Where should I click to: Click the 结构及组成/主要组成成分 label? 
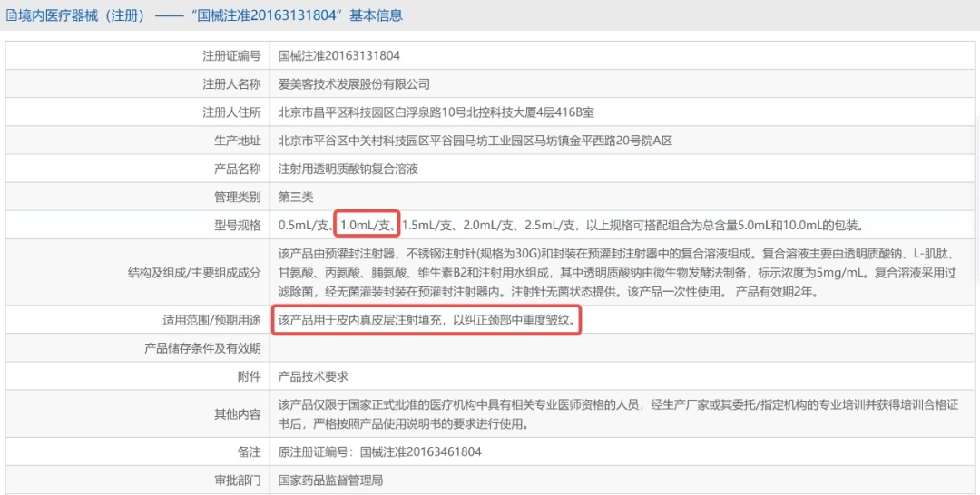(194, 272)
